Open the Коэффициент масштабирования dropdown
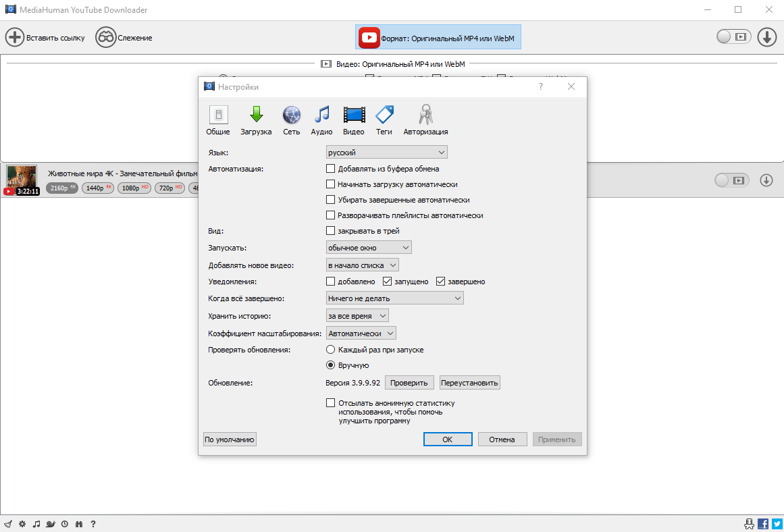 pos(361,333)
